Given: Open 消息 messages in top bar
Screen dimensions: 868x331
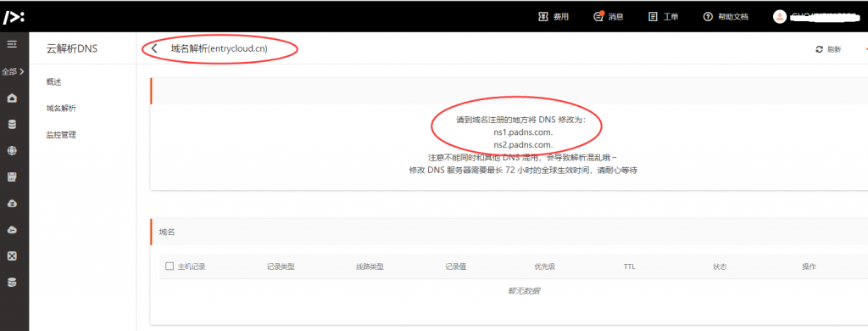Looking at the screenshot, I should point(609,17).
